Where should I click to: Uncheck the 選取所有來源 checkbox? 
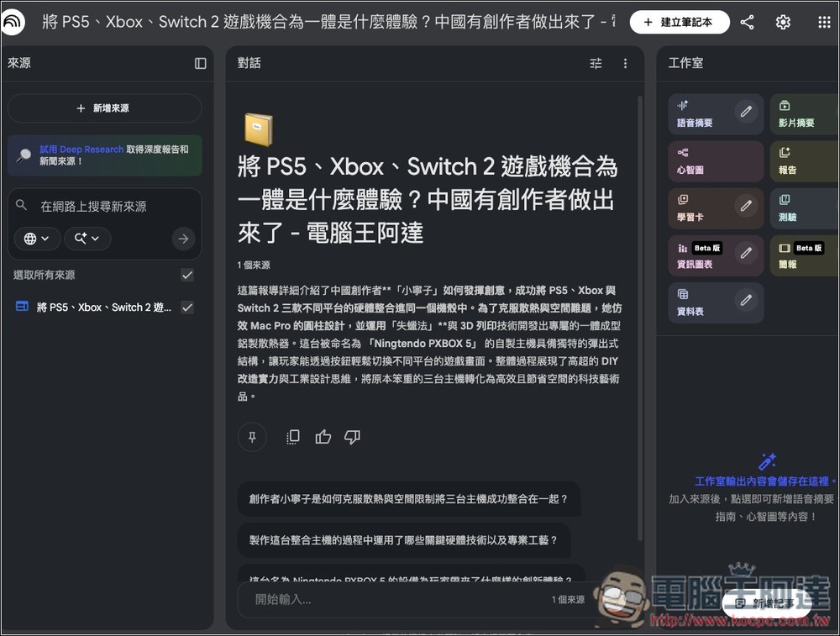pyautogui.click(x=187, y=274)
